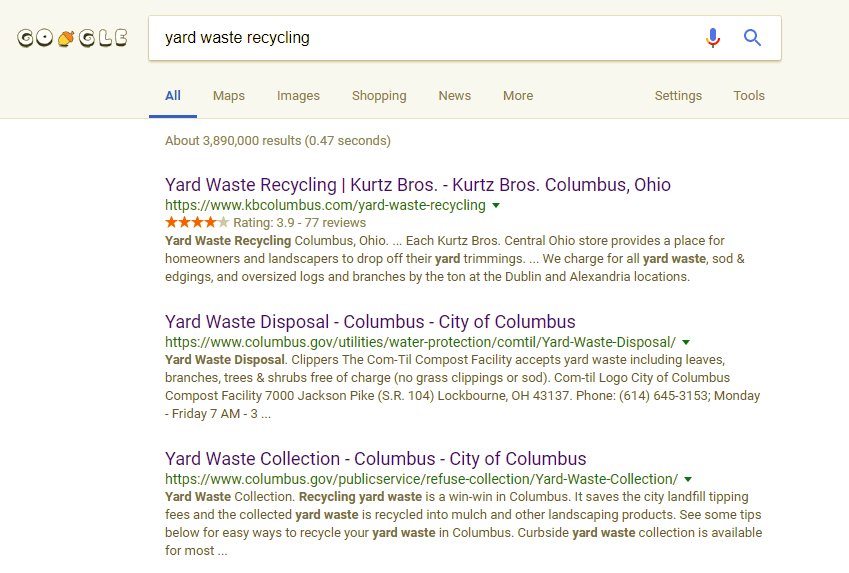Open the search Tools menu
The height and width of the screenshot is (573, 849).
[x=749, y=96]
